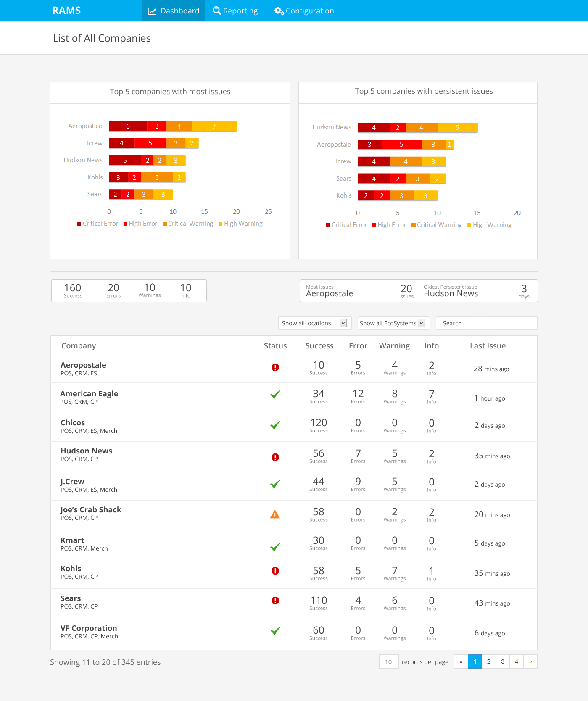Open the Kmart company row

[x=294, y=545]
